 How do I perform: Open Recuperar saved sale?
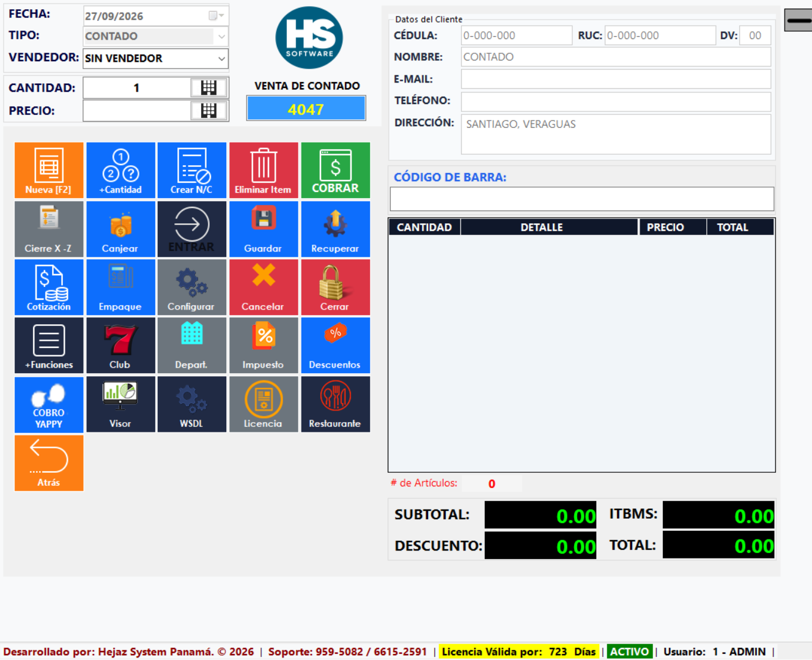tap(335, 229)
